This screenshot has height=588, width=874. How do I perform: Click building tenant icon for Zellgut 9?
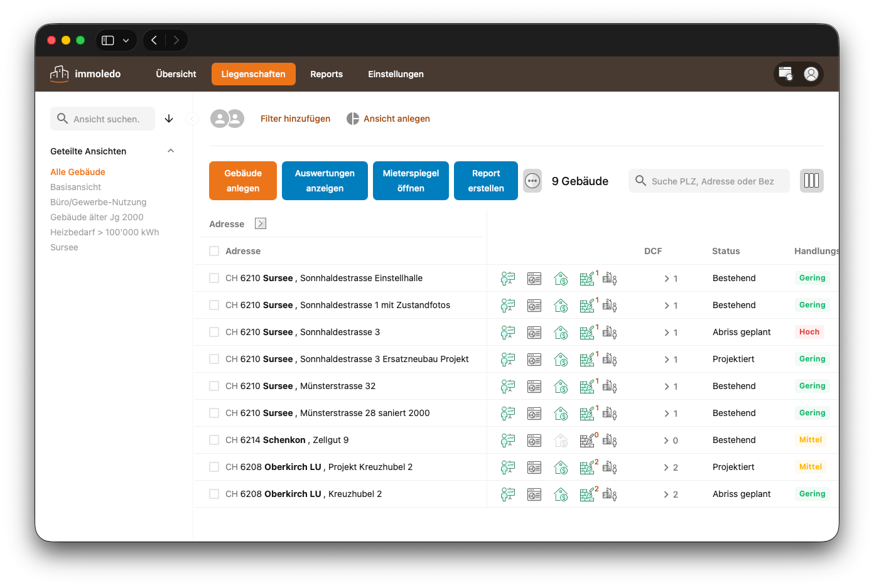coord(610,440)
